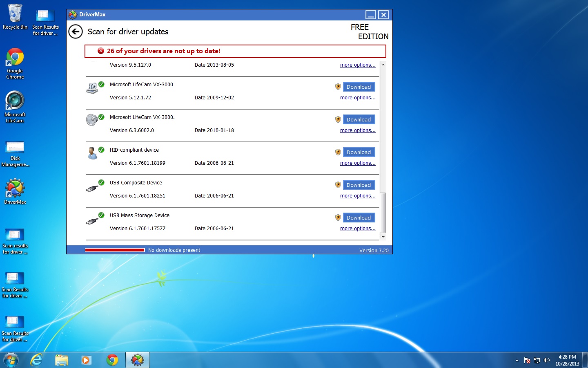This screenshot has height=368, width=588.
Task: Select DriverMax desktop shortcut
Action: pyautogui.click(x=15, y=191)
